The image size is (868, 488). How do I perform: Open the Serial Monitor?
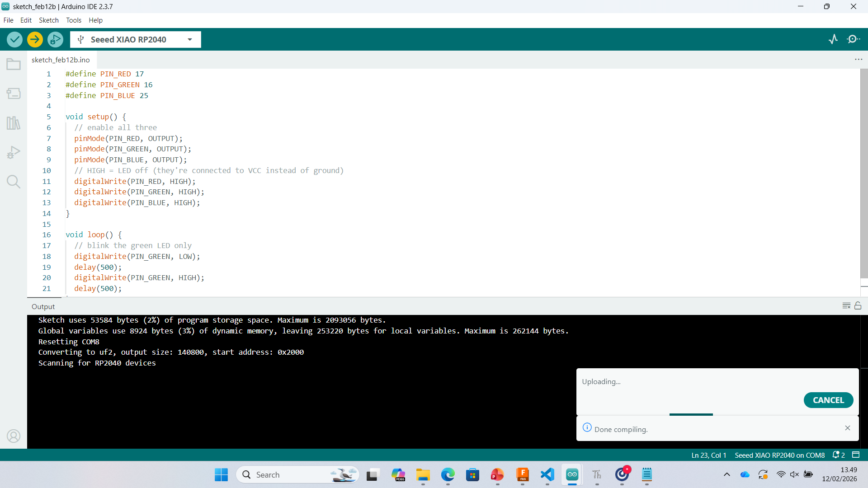tap(854, 39)
